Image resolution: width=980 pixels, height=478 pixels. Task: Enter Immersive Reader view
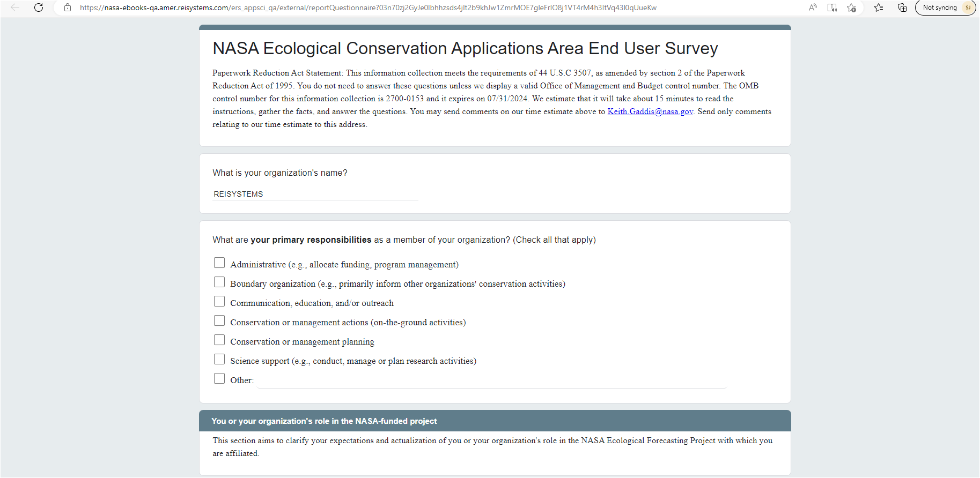click(832, 8)
